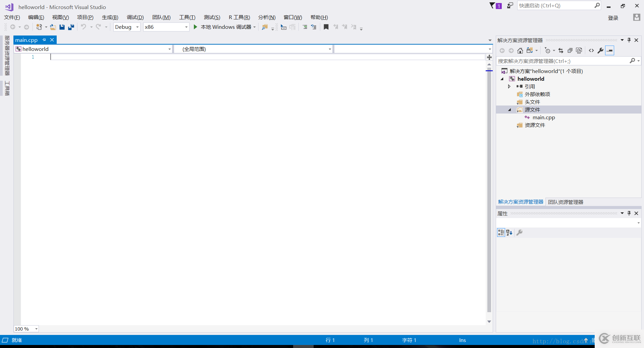The width and height of the screenshot is (644, 348).
Task: Open the debugger target dropdown arrow
Action: pyautogui.click(x=255, y=27)
